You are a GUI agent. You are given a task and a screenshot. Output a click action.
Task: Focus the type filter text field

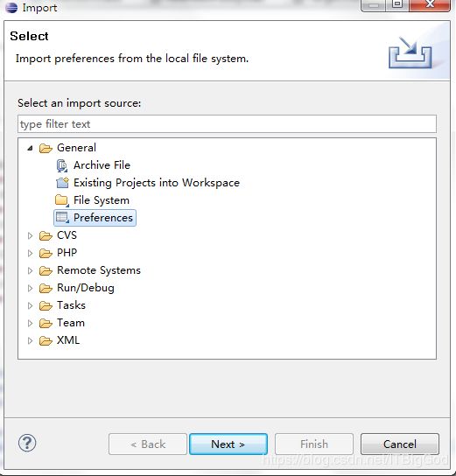pyautogui.click(x=227, y=124)
